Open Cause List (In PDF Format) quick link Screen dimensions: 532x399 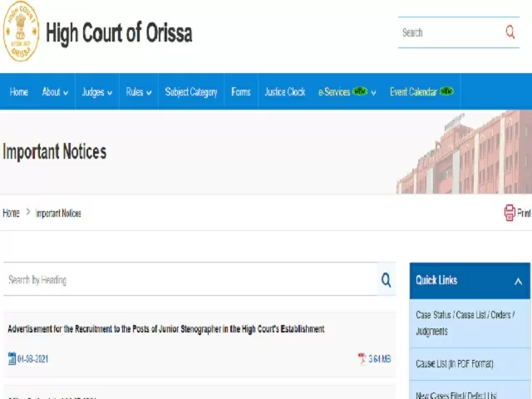pyautogui.click(x=455, y=364)
